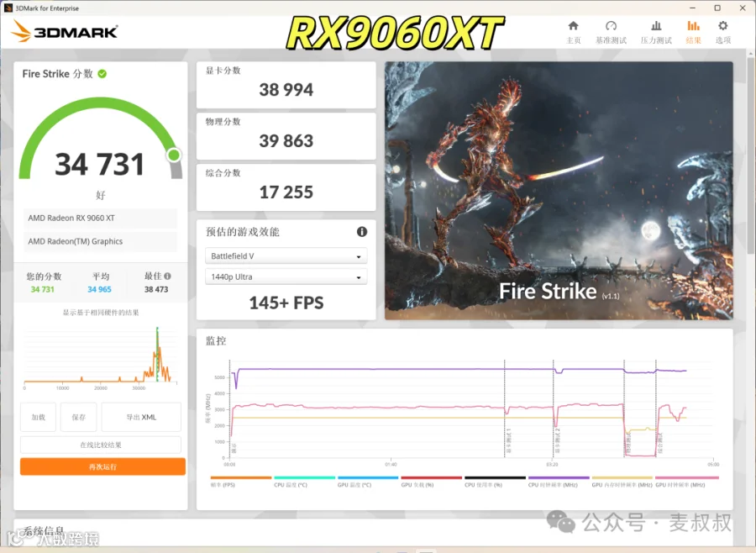Click the 综合分数 17 255 score card
The height and width of the screenshot is (553, 756).
click(286, 187)
